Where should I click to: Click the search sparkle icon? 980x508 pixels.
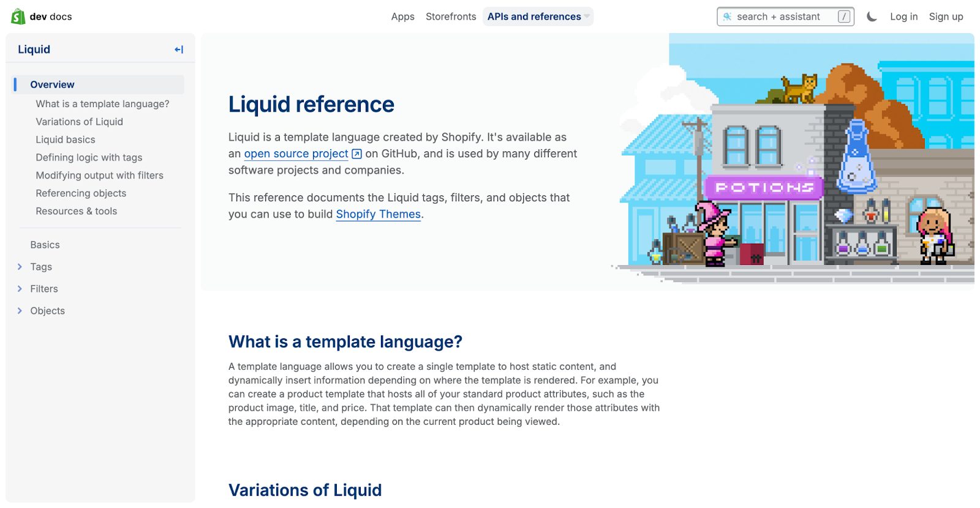[x=727, y=17]
